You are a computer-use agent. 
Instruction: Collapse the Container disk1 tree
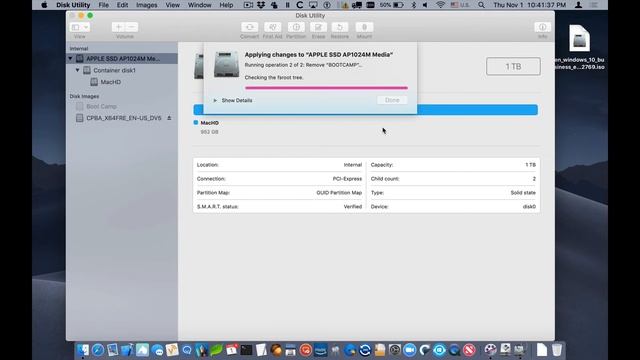coord(77,70)
